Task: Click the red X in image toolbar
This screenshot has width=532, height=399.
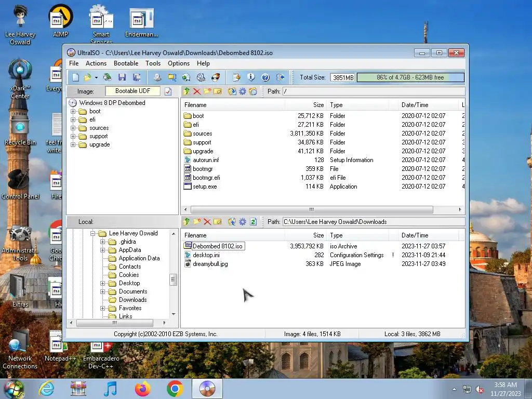Action: click(x=197, y=91)
